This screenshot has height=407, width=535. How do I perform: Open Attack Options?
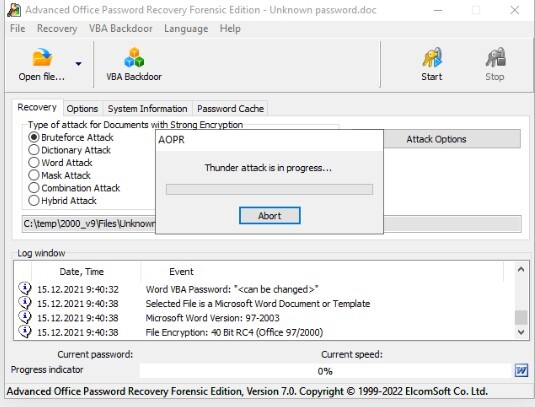coord(452,139)
